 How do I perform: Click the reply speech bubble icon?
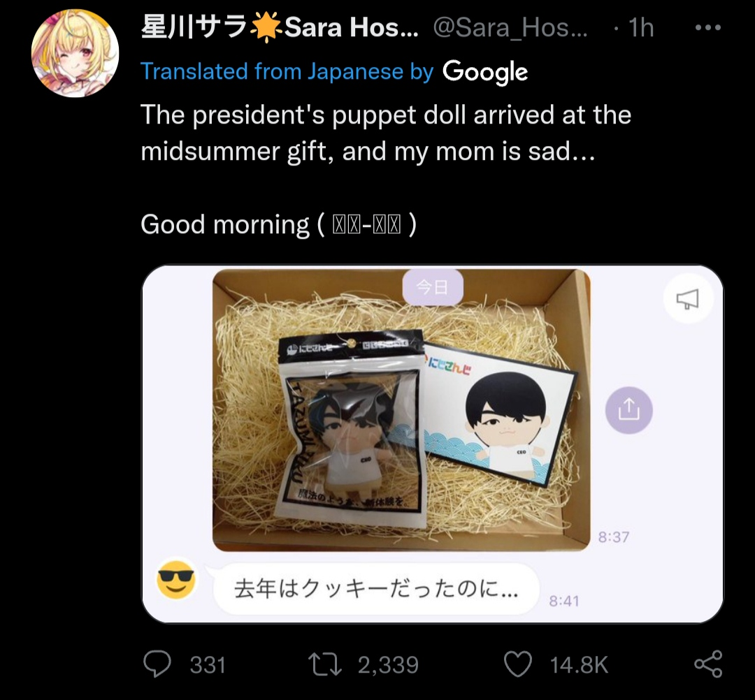click(x=157, y=664)
